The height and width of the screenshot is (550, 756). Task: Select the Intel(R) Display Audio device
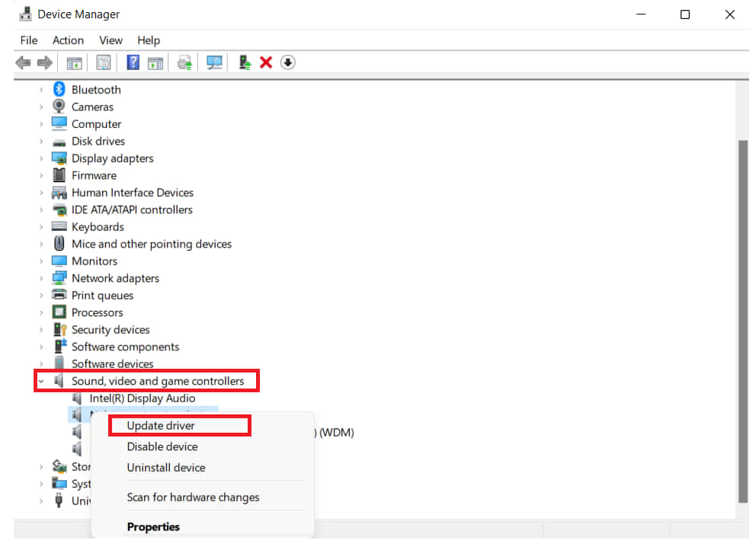click(143, 398)
